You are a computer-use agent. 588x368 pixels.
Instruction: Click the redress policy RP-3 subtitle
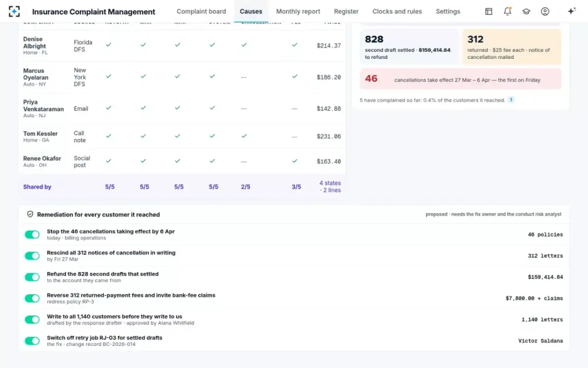(x=71, y=302)
